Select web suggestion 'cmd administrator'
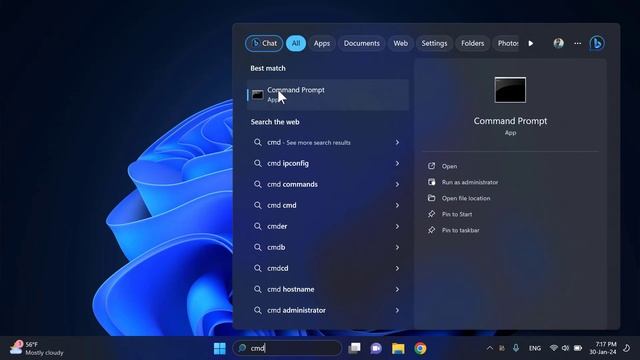 [328, 310]
